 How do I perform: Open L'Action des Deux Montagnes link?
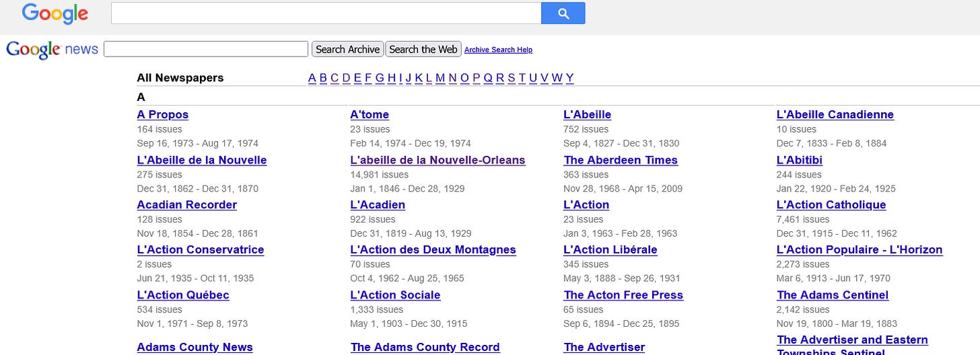click(433, 250)
